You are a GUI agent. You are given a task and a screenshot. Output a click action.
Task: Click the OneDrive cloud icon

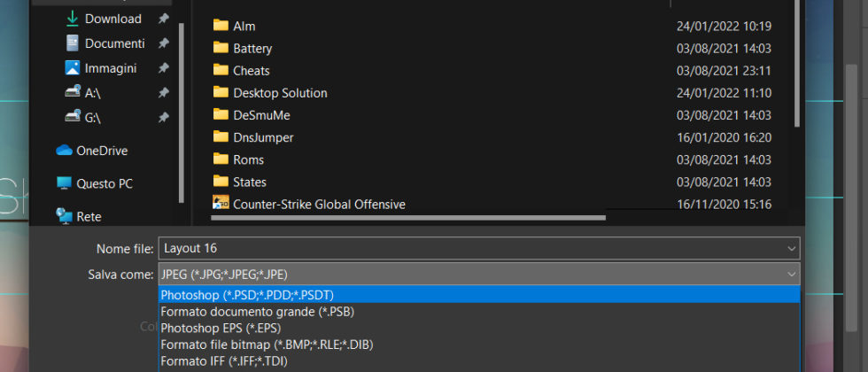point(64,150)
